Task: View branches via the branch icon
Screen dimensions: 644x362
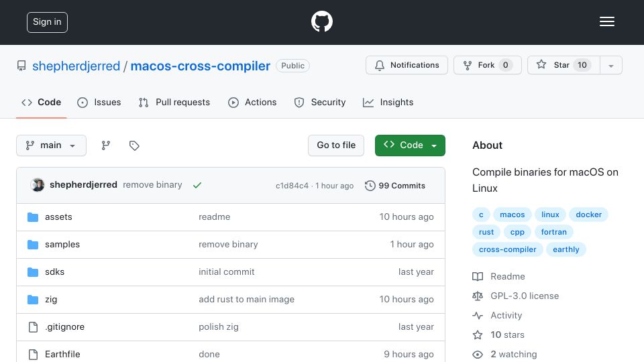Action: coord(106,145)
